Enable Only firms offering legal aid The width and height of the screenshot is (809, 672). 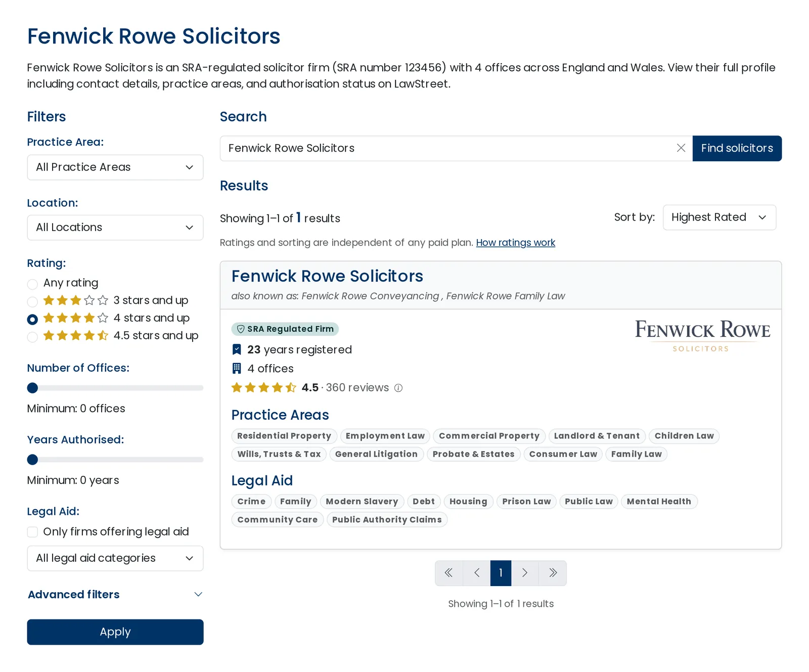(x=32, y=532)
